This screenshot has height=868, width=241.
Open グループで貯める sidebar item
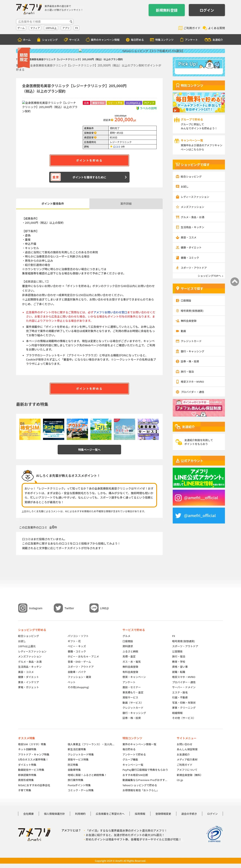tap(199, 124)
